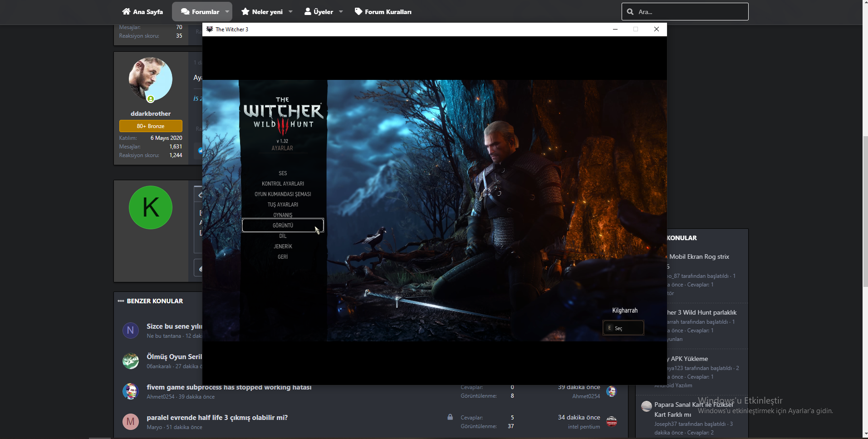Select SES in the Witcher settings menu
868x439 pixels.
point(283,173)
